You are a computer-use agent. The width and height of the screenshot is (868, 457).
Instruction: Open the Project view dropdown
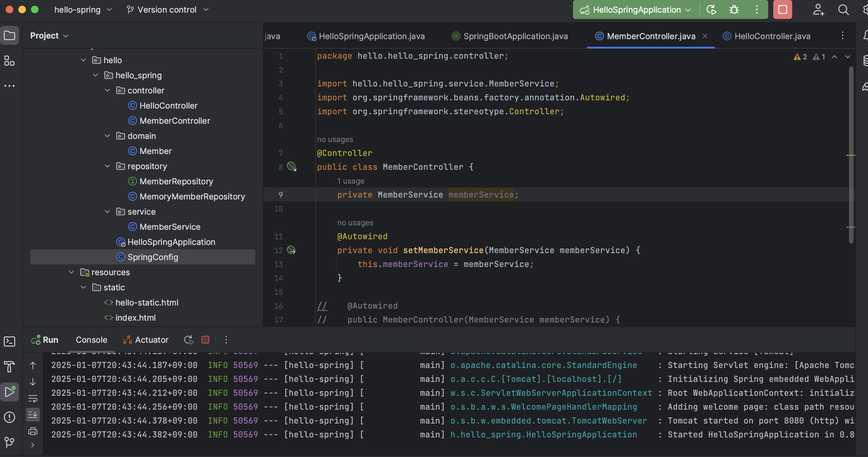pos(50,35)
